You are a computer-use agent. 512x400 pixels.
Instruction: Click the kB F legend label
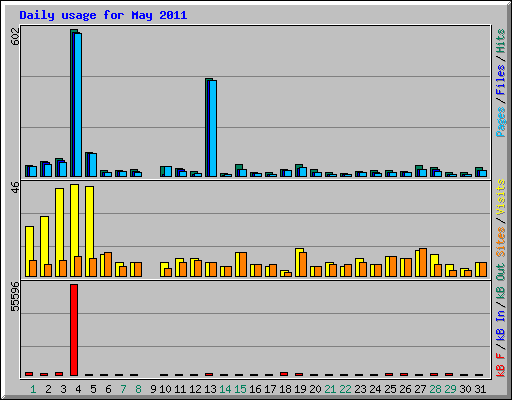(x=500, y=365)
